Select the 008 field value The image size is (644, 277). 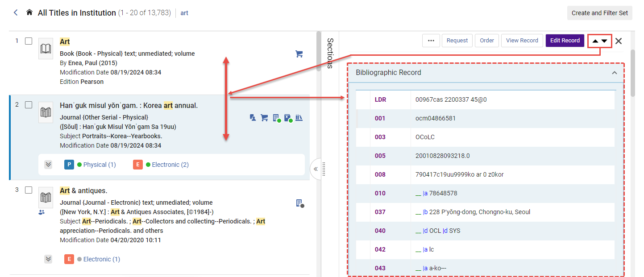click(485, 175)
